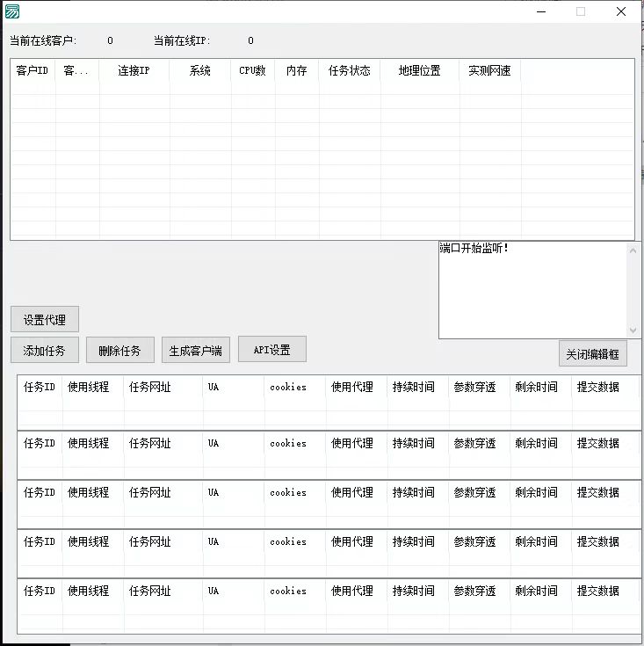Sort the client list by 客户ID header
The width and height of the screenshot is (644, 646).
33,71
